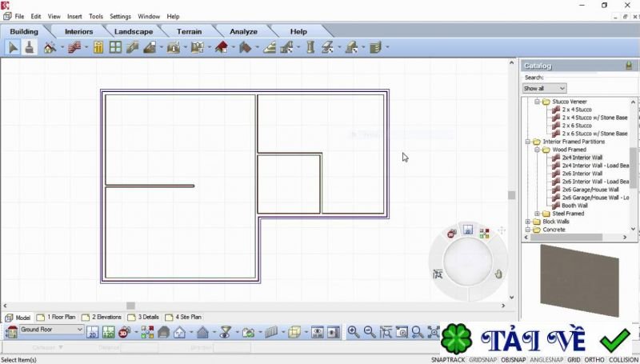Open dropdown arrow next to Walls tool
The image size is (640, 364).
click(x=86, y=47)
